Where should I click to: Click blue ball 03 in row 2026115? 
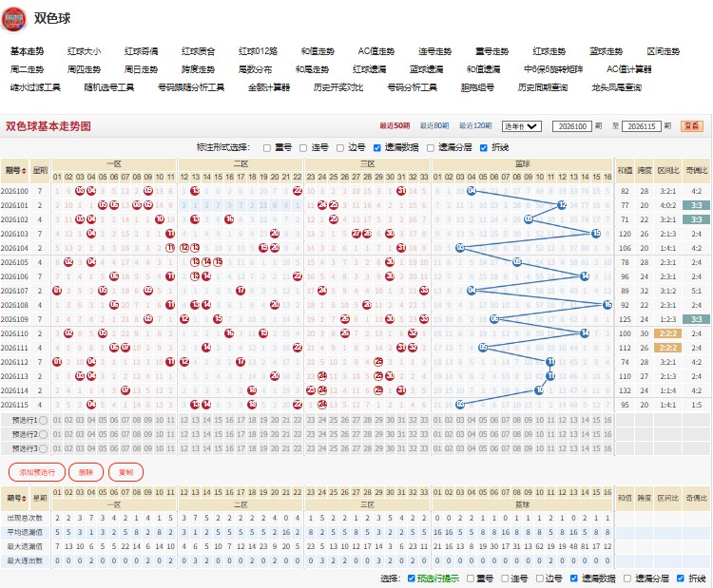[x=460, y=405]
